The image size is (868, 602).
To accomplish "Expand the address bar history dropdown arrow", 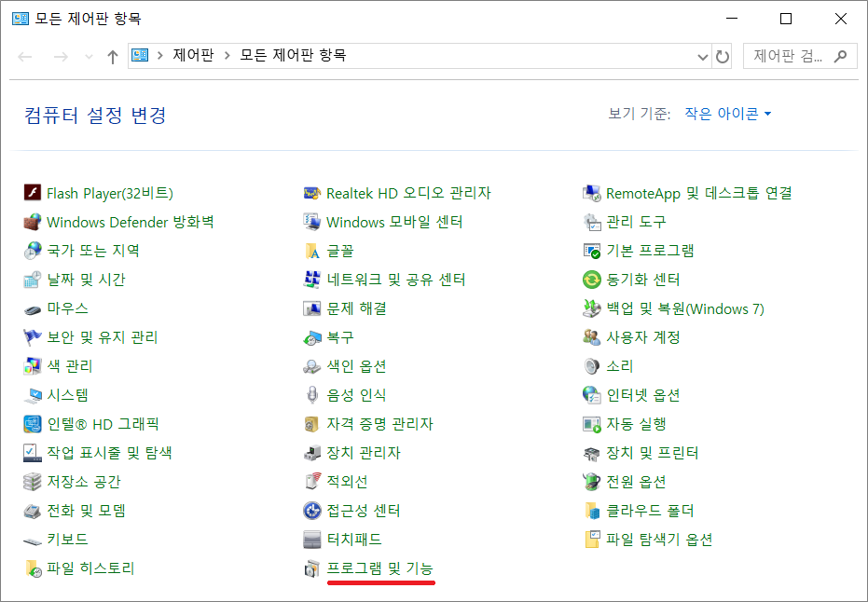I will [702, 57].
